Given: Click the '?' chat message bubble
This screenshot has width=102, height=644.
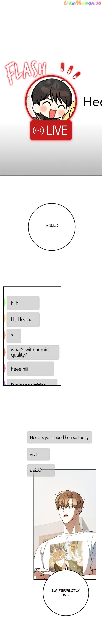Looking at the screenshot, I should coord(14,336).
